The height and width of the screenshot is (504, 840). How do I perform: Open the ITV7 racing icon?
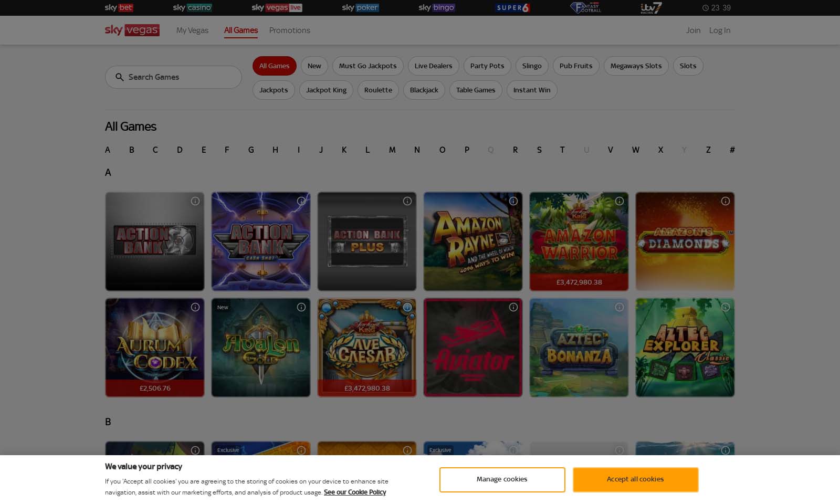651,8
